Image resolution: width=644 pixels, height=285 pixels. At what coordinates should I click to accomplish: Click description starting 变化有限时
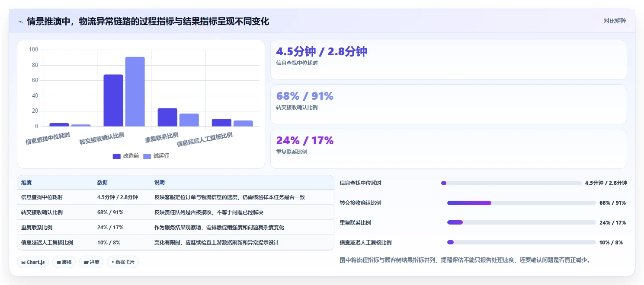click(x=217, y=243)
